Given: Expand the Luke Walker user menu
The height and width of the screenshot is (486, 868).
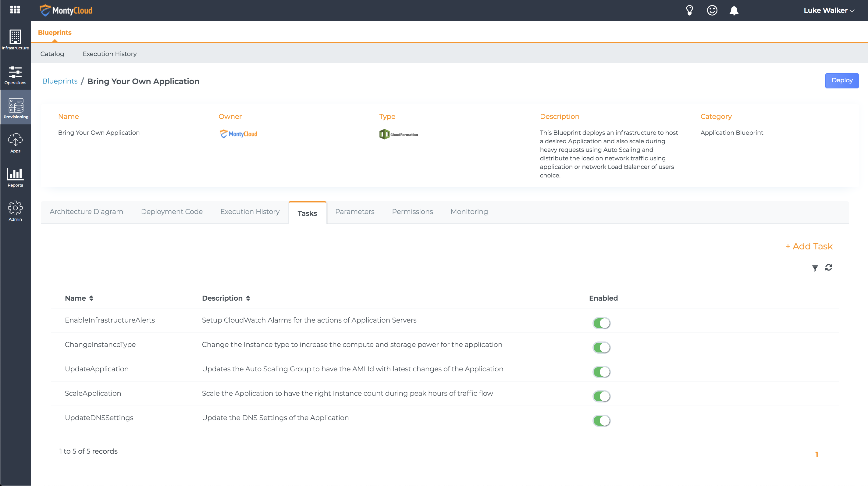Looking at the screenshot, I should pyautogui.click(x=829, y=10).
